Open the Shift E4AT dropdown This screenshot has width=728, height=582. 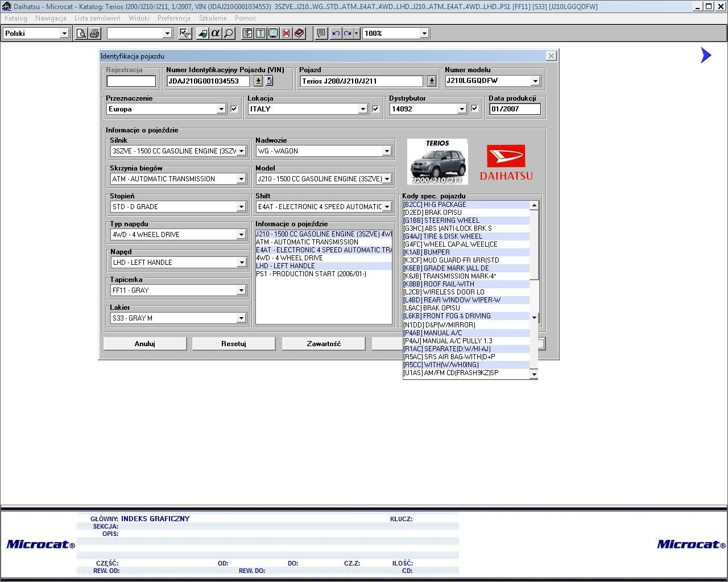pyautogui.click(x=387, y=207)
